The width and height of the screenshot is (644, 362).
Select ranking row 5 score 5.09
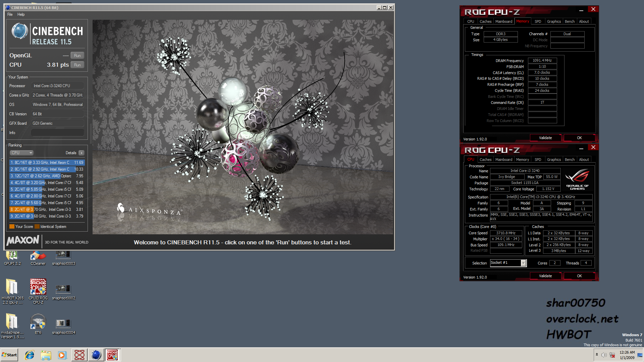[x=47, y=189]
